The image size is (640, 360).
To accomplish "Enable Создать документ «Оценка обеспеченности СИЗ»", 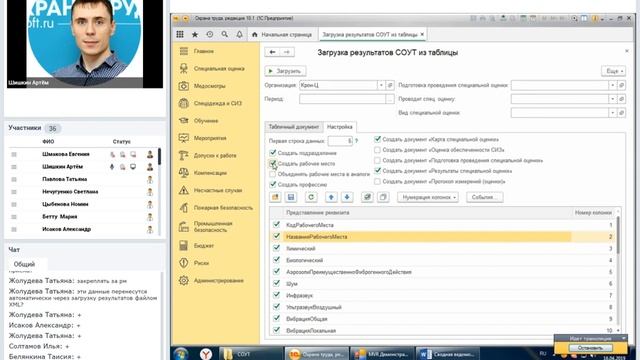I will [378, 150].
